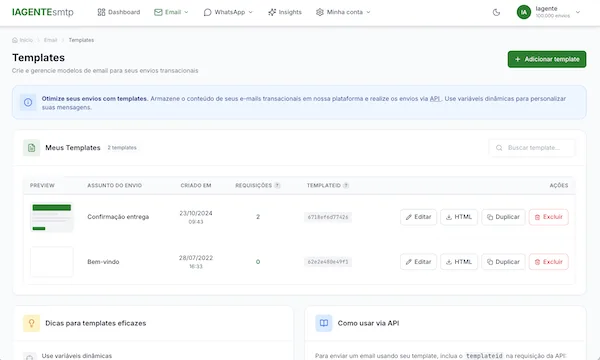Toggle dark mode moon icon
The height and width of the screenshot is (360, 600).
[496, 12]
